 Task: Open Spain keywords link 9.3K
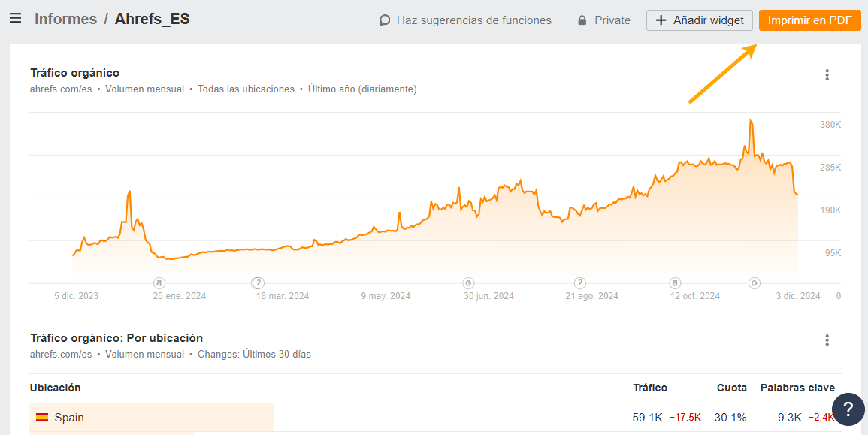(x=789, y=418)
